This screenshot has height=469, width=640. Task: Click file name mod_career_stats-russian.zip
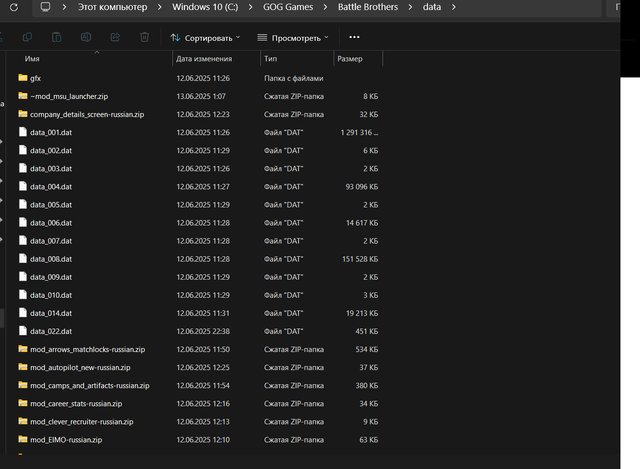(x=76, y=404)
